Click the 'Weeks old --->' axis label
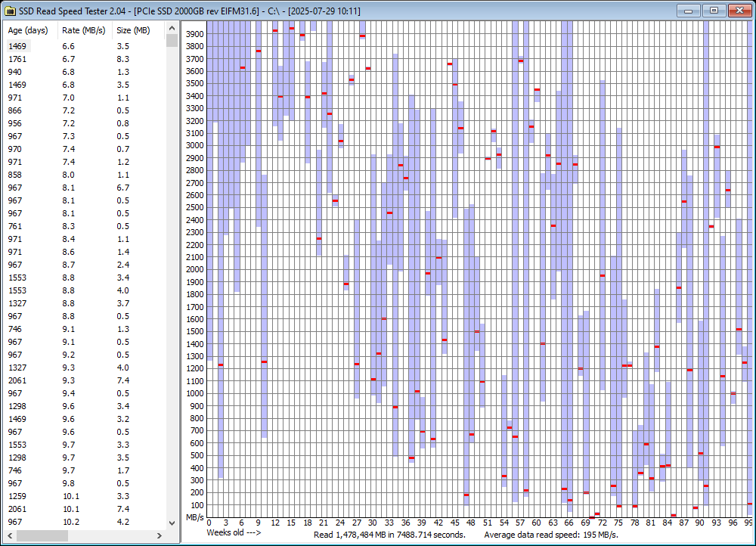This screenshot has width=756, height=546. tap(234, 533)
